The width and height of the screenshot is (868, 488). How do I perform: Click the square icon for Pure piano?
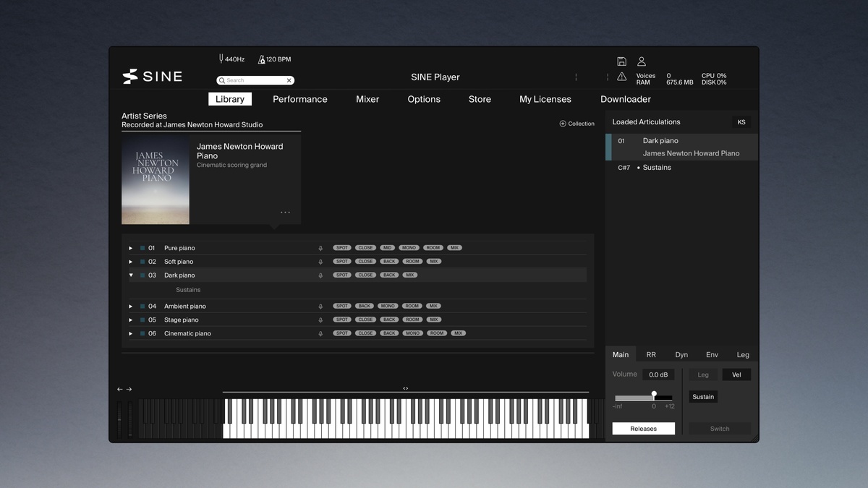[142, 248]
